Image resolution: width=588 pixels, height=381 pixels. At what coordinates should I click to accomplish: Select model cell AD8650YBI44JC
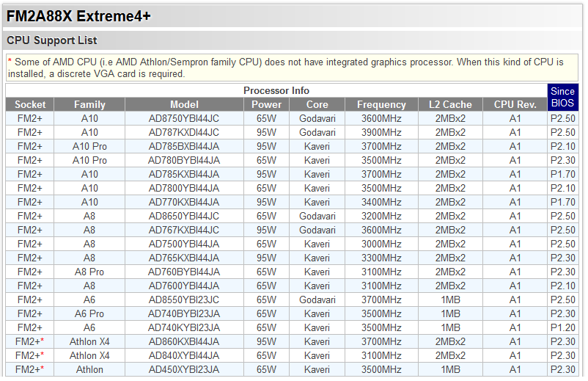(184, 217)
